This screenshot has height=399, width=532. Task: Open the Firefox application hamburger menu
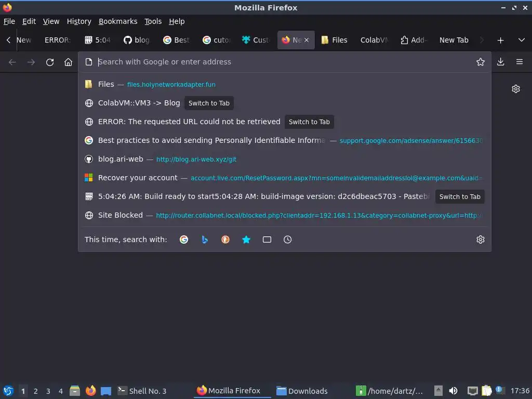tap(520, 62)
